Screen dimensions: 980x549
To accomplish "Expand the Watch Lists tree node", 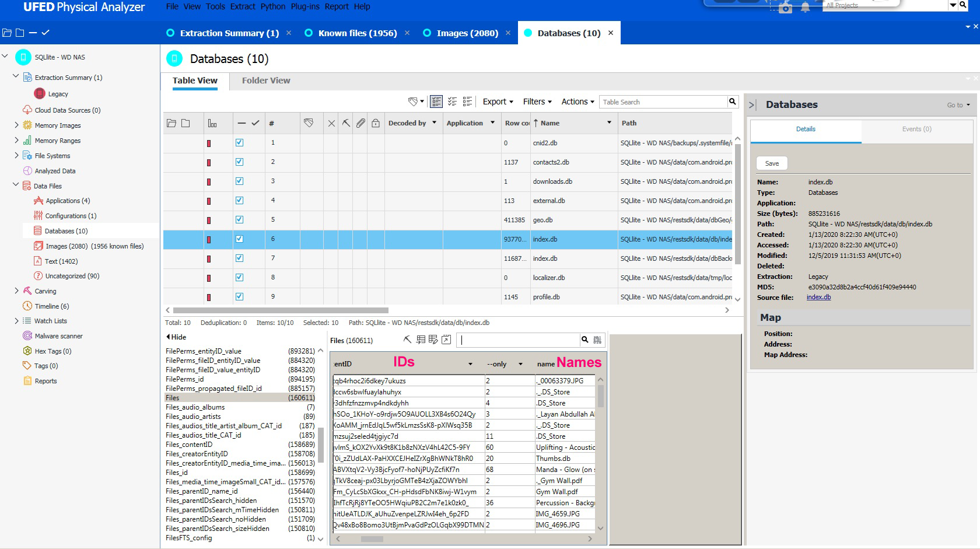I will [16, 321].
